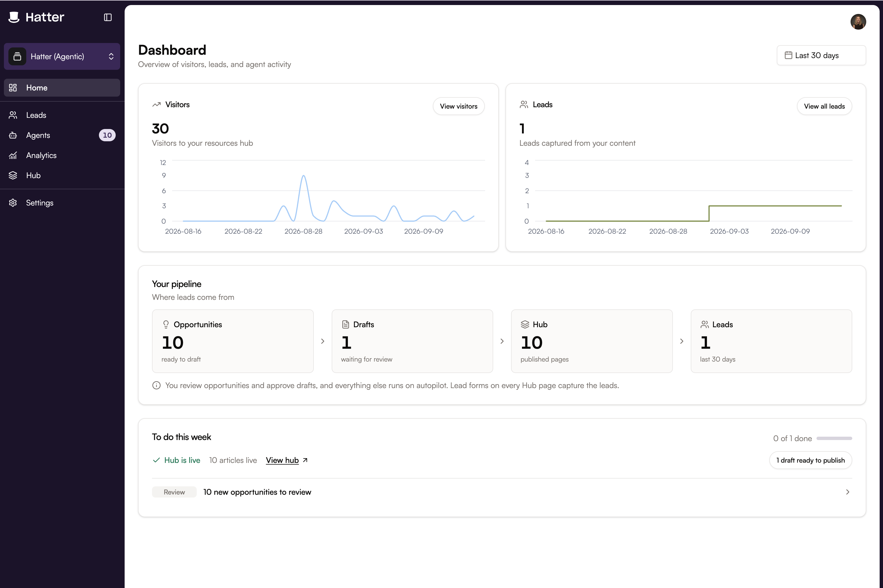Click the people icon beside the Leads chart title

tap(524, 105)
